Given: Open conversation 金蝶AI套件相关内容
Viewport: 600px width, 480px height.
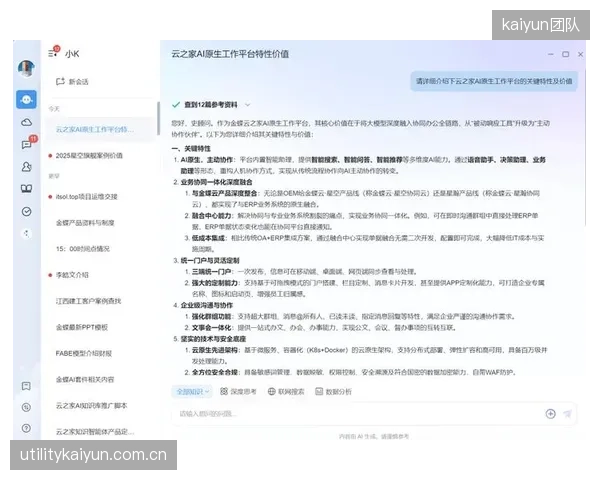Looking at the screenshot, I should tap(85, 380).
